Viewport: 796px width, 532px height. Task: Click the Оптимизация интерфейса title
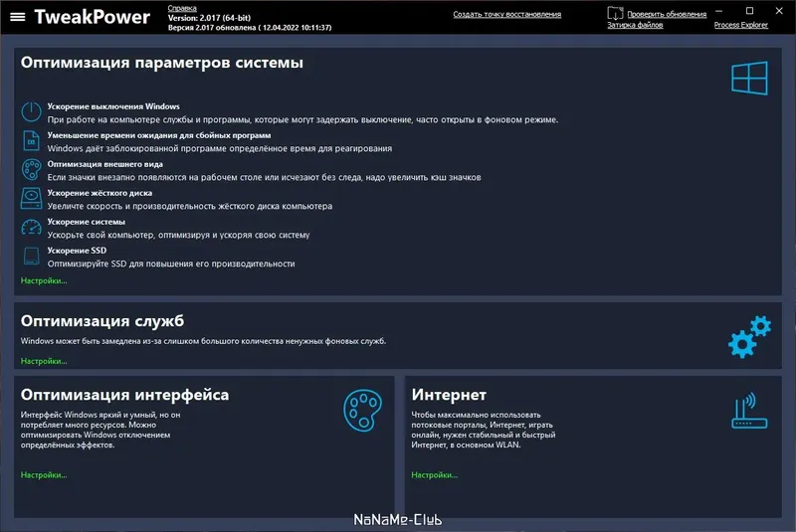pos(125,395)
